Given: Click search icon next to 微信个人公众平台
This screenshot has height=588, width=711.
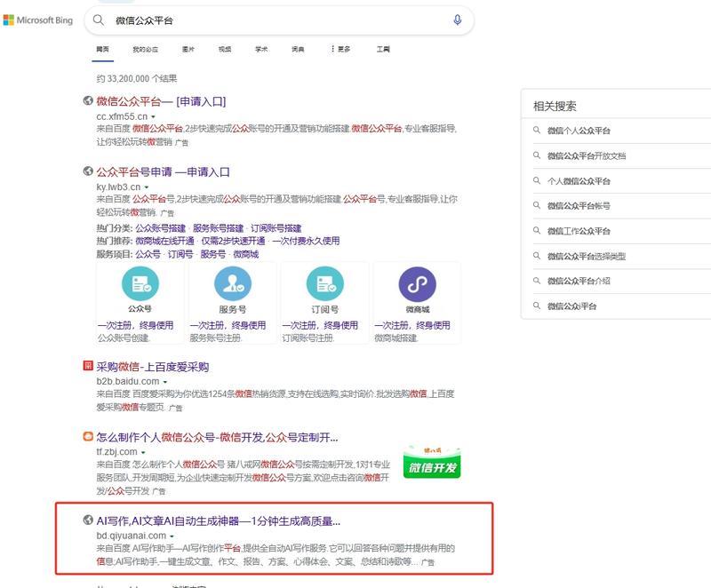Looking at the screenshot, I should [537, 130].
